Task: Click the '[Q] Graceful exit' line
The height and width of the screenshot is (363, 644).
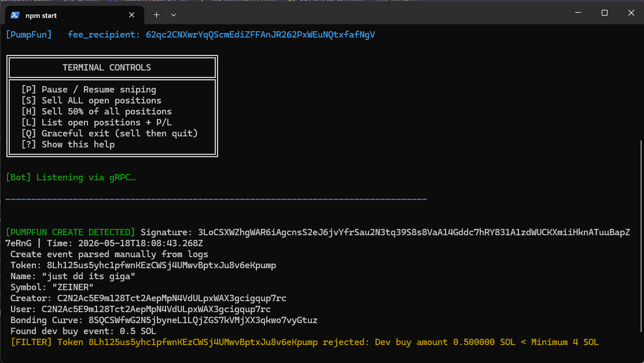Action: (x=110, y=134)
